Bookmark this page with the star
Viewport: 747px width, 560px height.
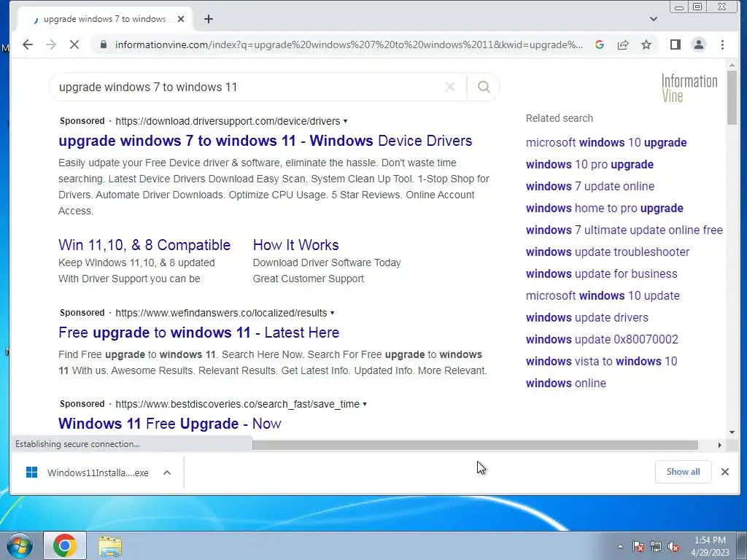tap(646, 44)
